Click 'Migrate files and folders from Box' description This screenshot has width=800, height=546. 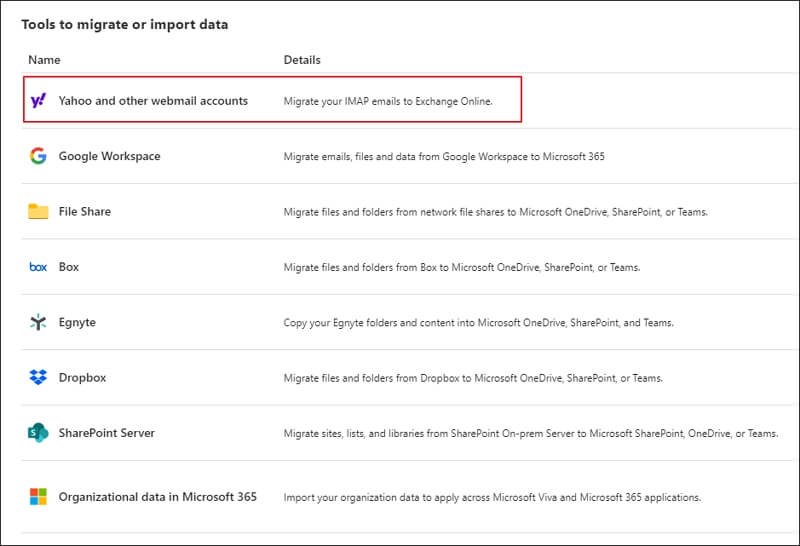462,267
